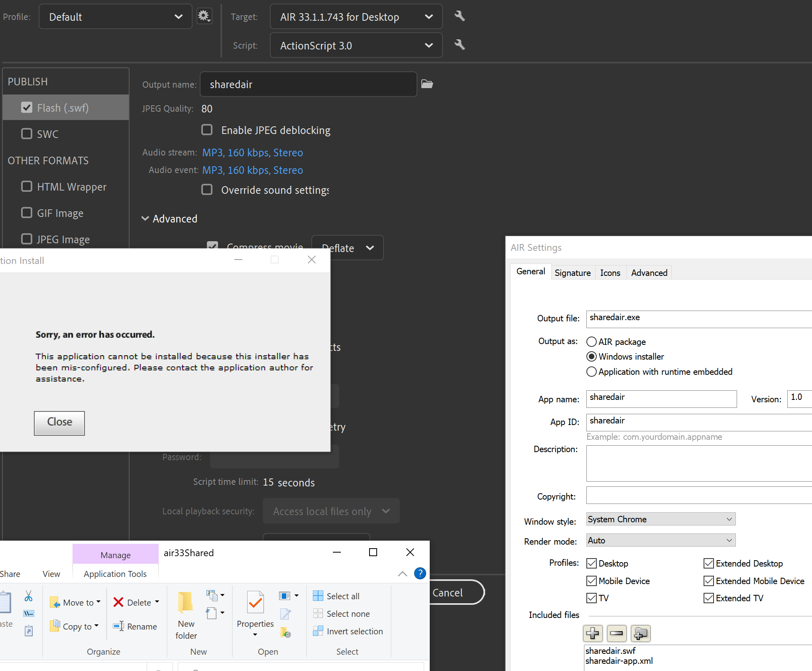Enable JPEG deblocking

click(207, 130)
